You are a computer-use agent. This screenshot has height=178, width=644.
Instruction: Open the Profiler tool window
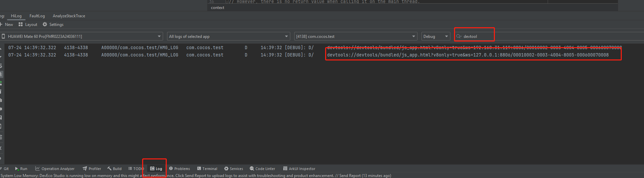[92, 169]
